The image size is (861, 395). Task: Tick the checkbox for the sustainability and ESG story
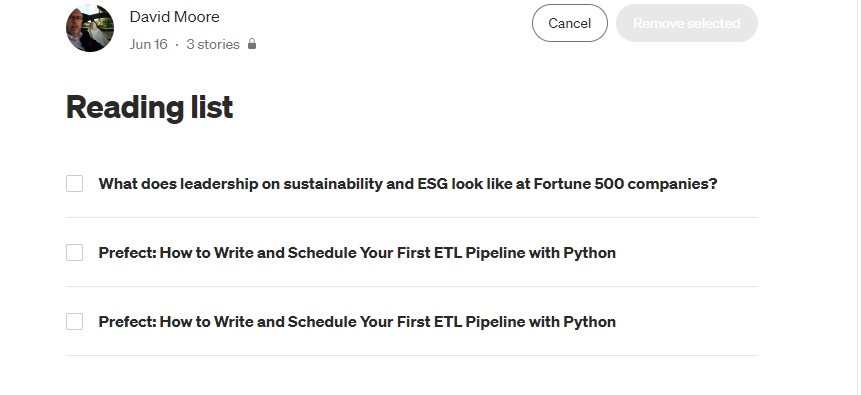[x=75, y=183]
